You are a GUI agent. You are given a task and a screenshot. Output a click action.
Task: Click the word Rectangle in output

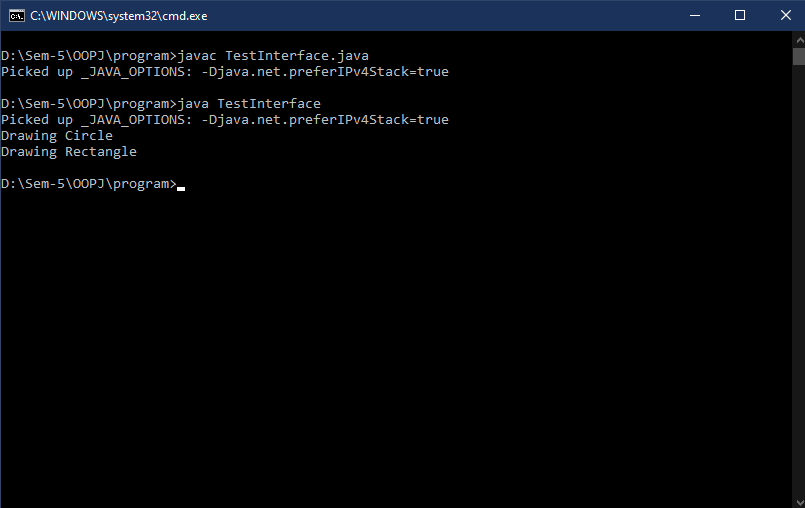pyautogui.click(x=101, y=152)
